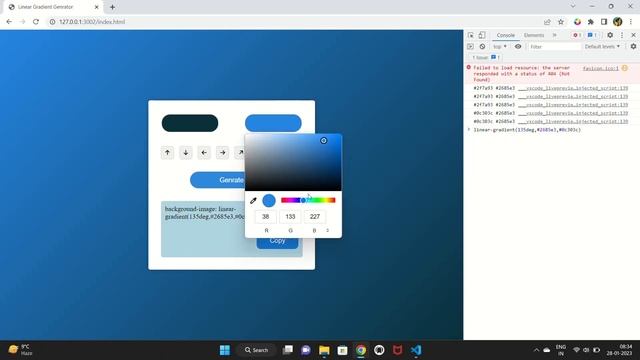Open the inspect element selector in DevTools
This screenshot has height=360, width=640.
pos(471,35)
